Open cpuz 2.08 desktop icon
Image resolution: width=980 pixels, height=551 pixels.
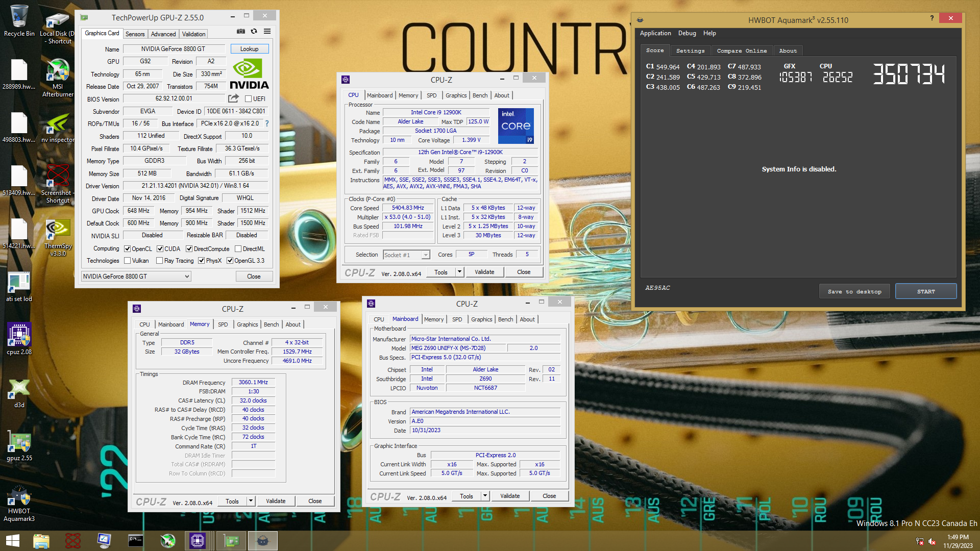pyautogui.click(x=19, y=339)
